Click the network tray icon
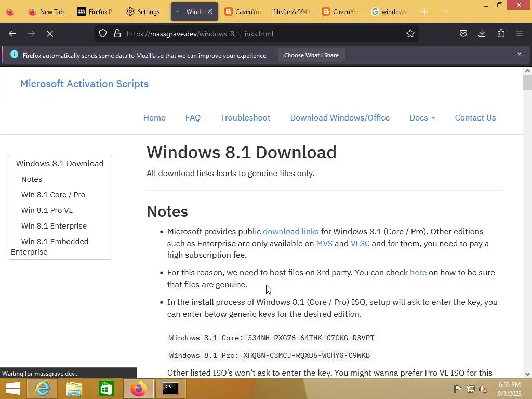The image size is (532, 399). (x=471, y=389)
